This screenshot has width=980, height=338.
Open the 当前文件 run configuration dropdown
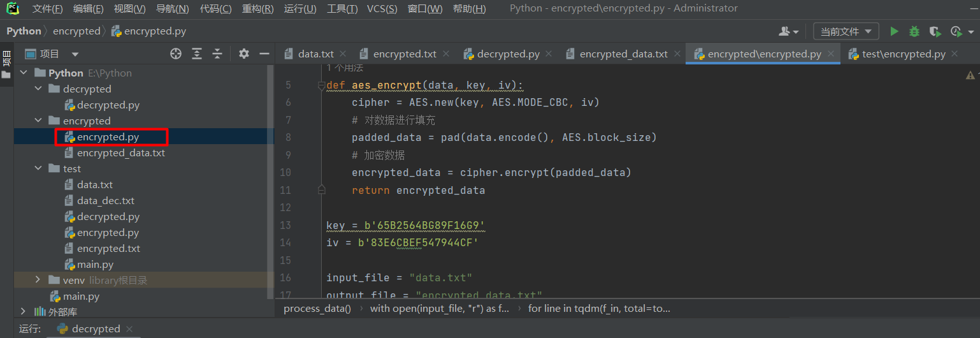click(x=846, y=31)
